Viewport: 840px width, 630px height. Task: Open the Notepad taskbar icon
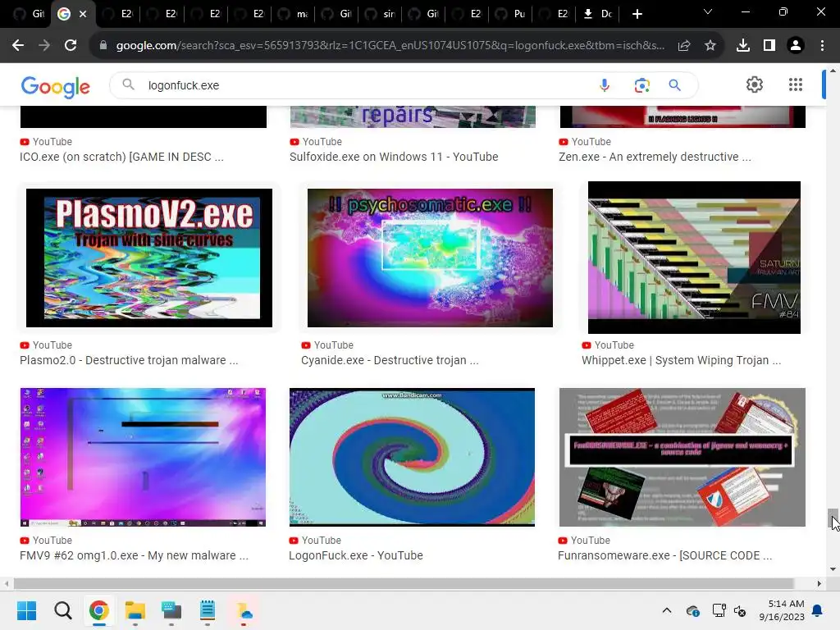pyautogui.click(x=208, y=610)
